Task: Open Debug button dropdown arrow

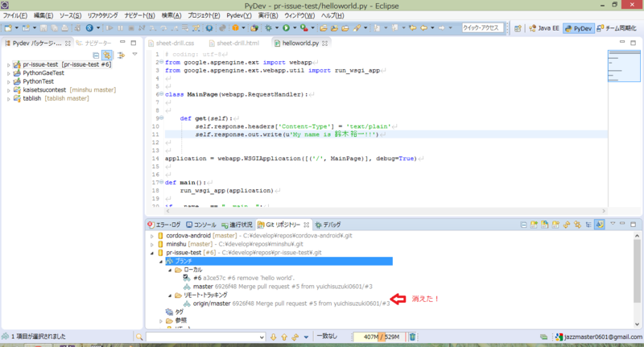Action: coord(277,28)
